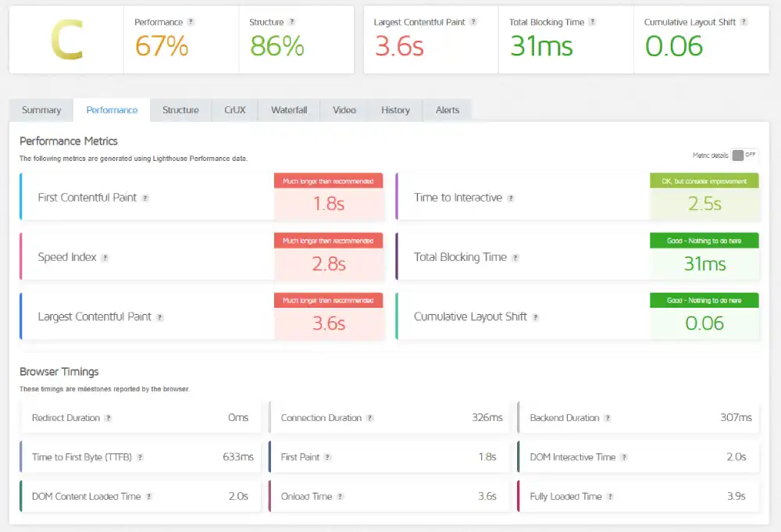781x532 pixels.
Task: Open the Video tab
Action: [344, 110]
